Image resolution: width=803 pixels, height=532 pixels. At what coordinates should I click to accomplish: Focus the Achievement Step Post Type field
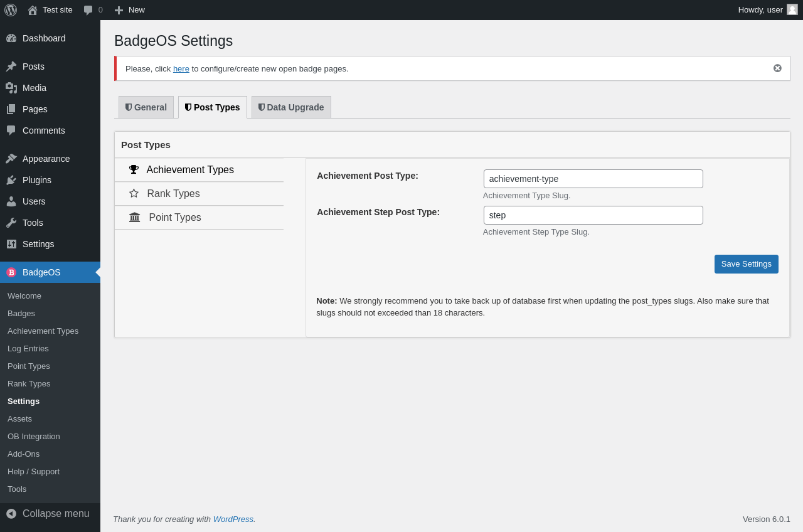(x=593, y=215)
